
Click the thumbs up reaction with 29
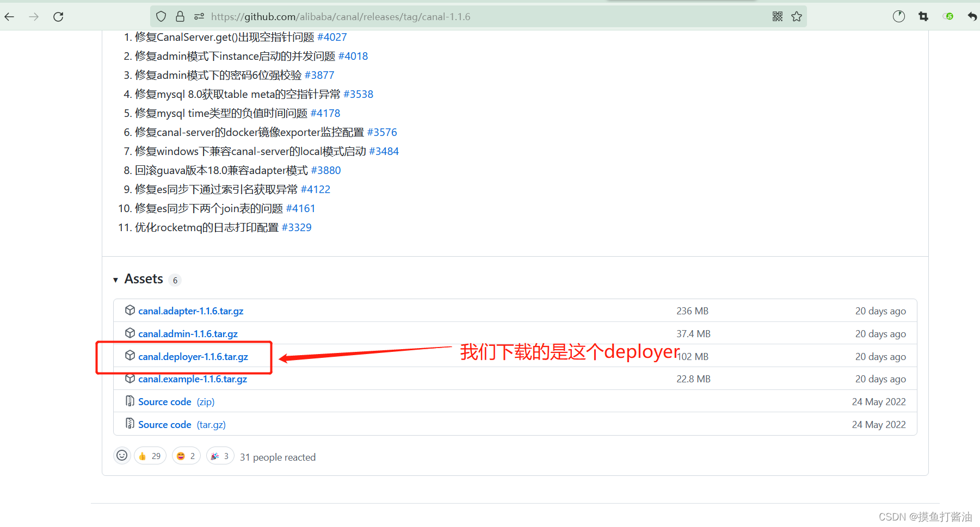click(x=150, y=456)
